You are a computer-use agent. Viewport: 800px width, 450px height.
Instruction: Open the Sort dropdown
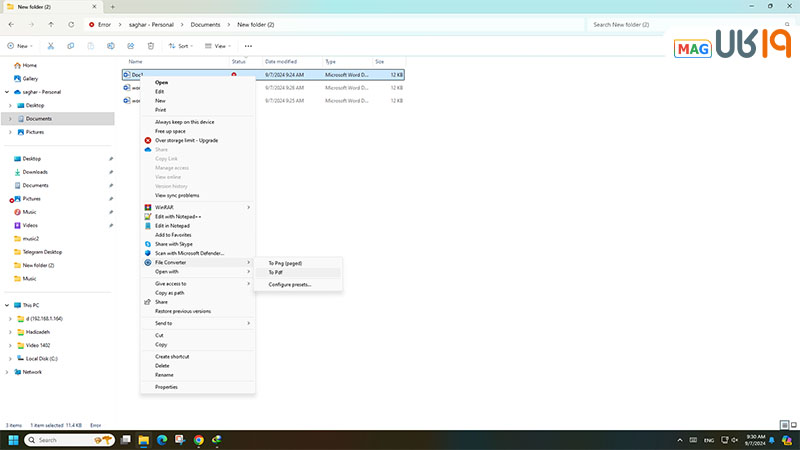[x=178, y=46]
